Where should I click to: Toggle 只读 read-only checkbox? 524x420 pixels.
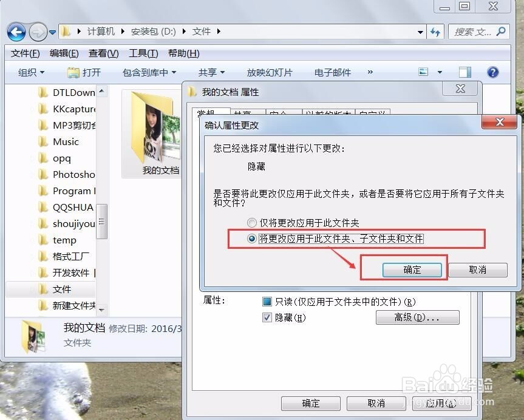pyautogui.click(x=267, y=302)
